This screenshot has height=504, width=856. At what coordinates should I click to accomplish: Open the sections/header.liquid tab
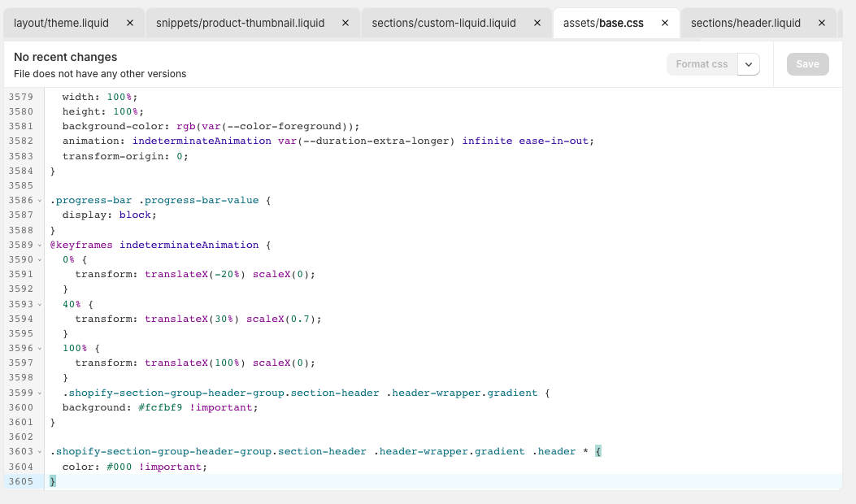pyautogui.click(x=745, y=23)
